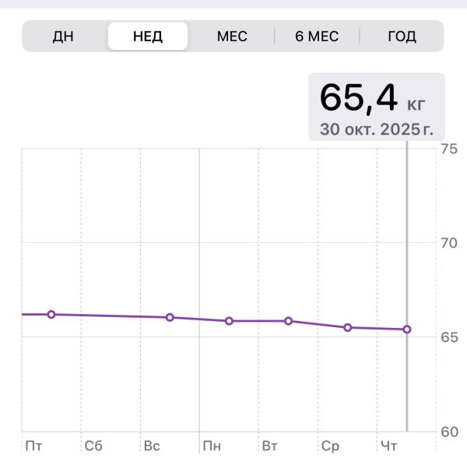Click the Пт day axis label
Image resolution: width=467 pixels, height=476 pixels.
point(33,446)
